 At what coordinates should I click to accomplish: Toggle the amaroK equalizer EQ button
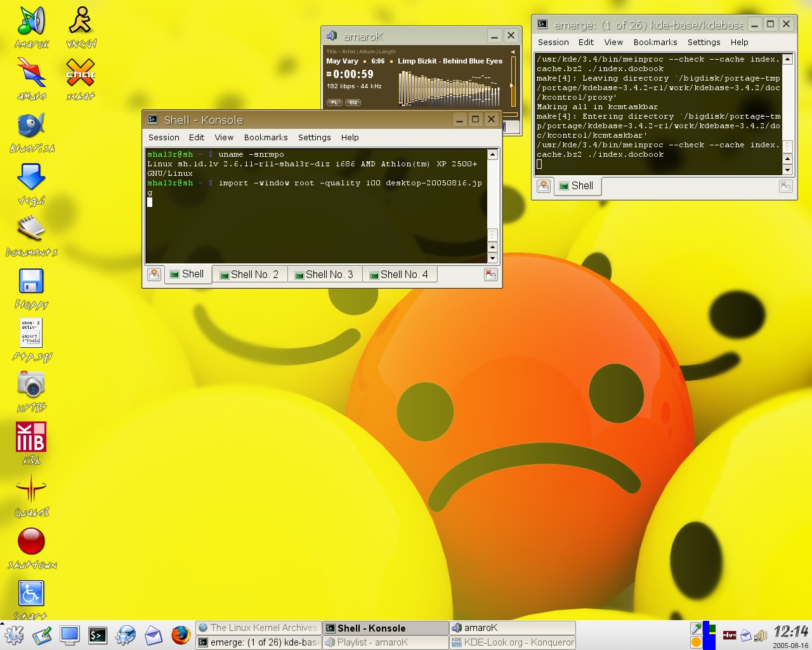353,102
